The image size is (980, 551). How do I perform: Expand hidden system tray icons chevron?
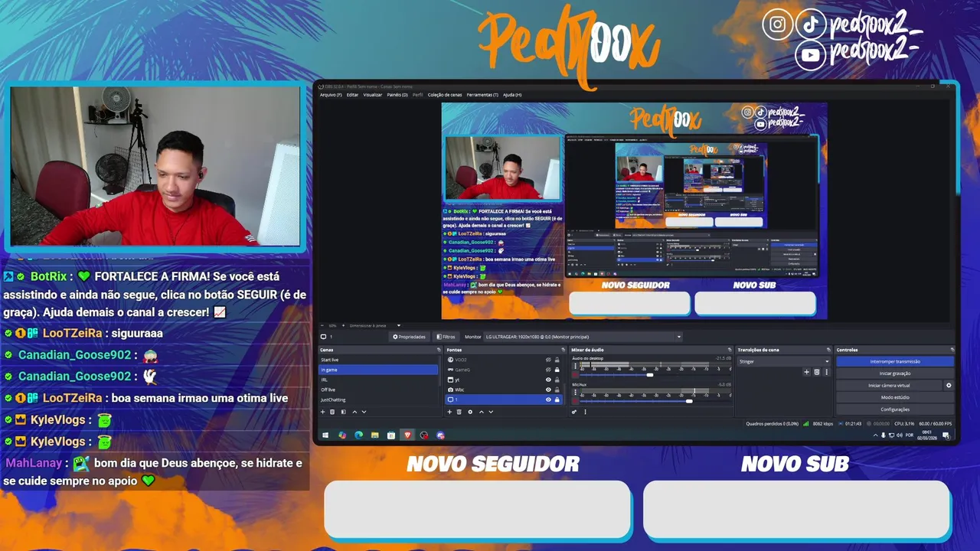coord(876,435)
